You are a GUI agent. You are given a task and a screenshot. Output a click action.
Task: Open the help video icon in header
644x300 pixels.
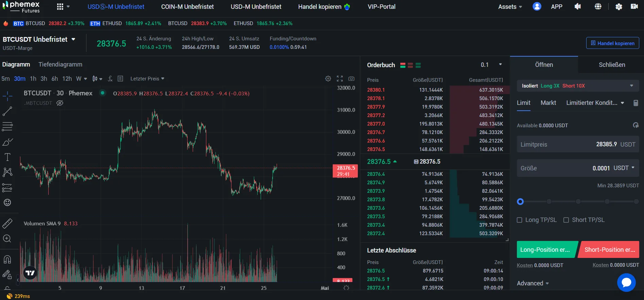pyautogui.click(x=634, y=6)
